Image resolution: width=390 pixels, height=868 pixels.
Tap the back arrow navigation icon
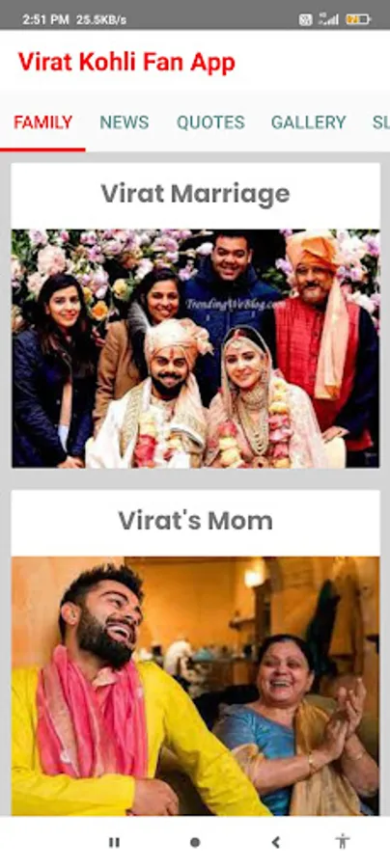tap(275, 843)
